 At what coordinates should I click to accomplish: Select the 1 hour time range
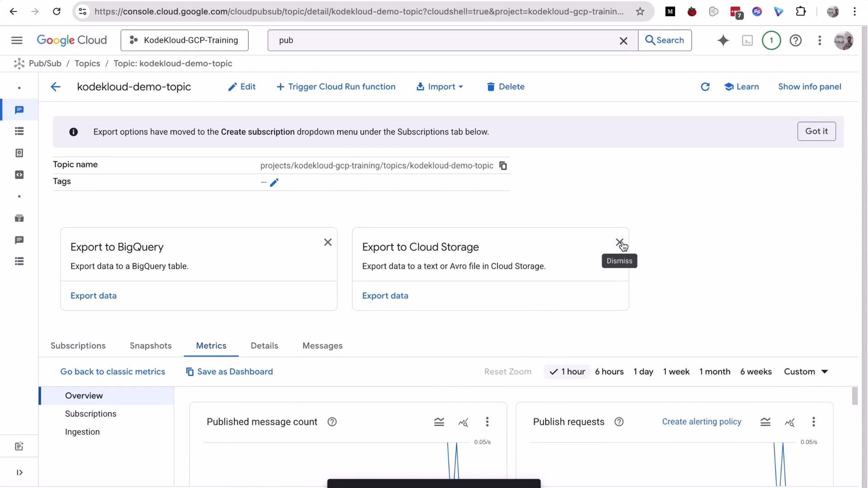pos(567,372)
